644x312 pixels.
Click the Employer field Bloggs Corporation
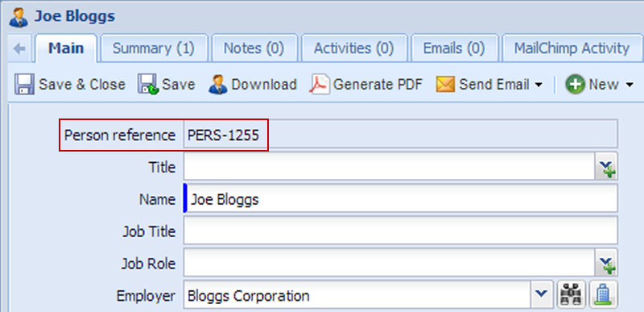point(357,295)
